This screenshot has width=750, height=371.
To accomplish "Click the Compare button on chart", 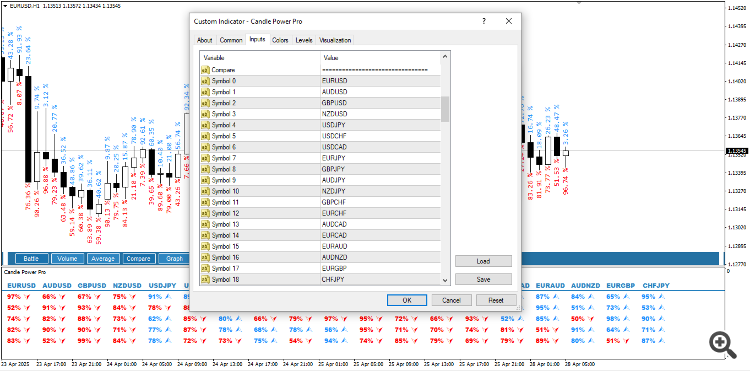I will [139, 259].
